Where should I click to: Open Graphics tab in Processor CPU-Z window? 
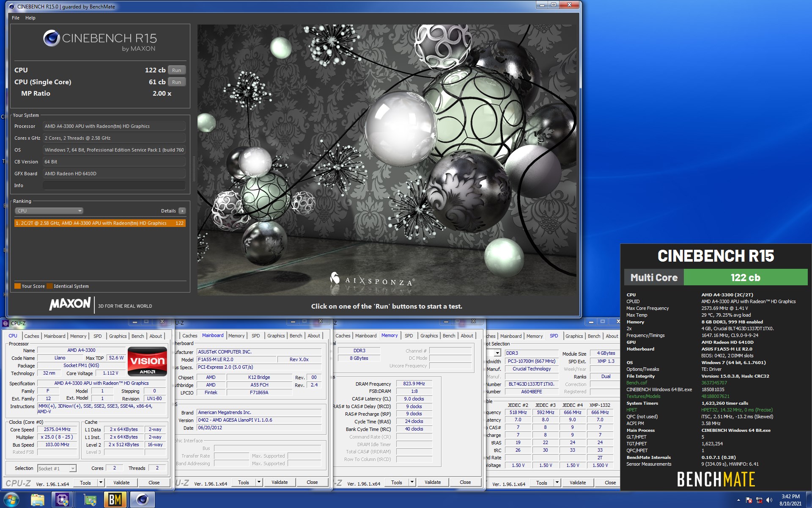coord(118,336)
